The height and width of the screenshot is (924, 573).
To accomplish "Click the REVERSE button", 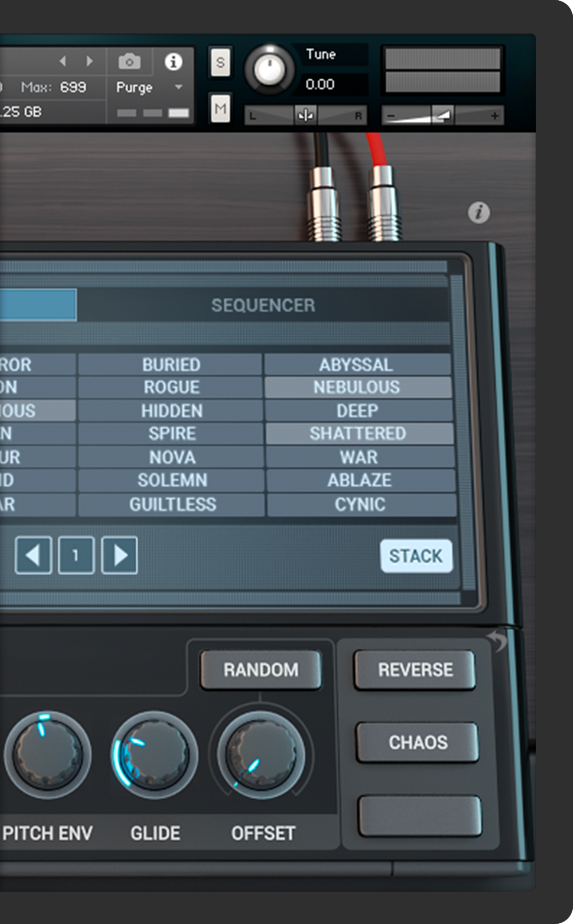I will (415, 670).
